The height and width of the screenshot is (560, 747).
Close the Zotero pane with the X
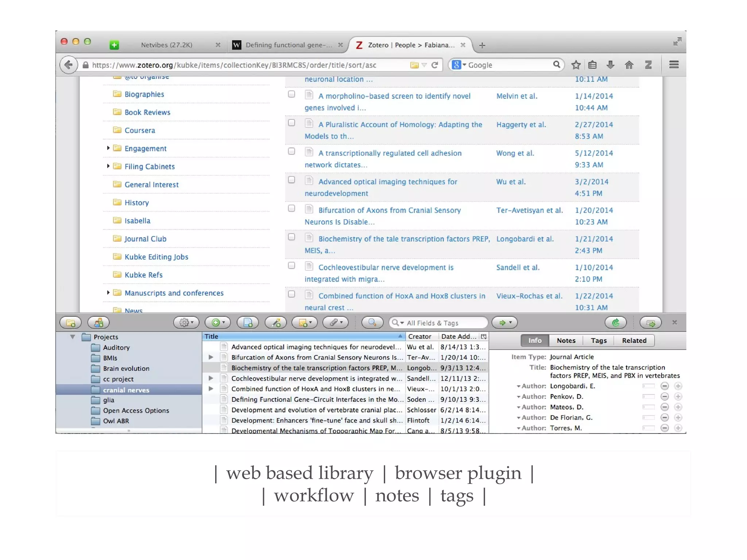(x=675, y=322)
